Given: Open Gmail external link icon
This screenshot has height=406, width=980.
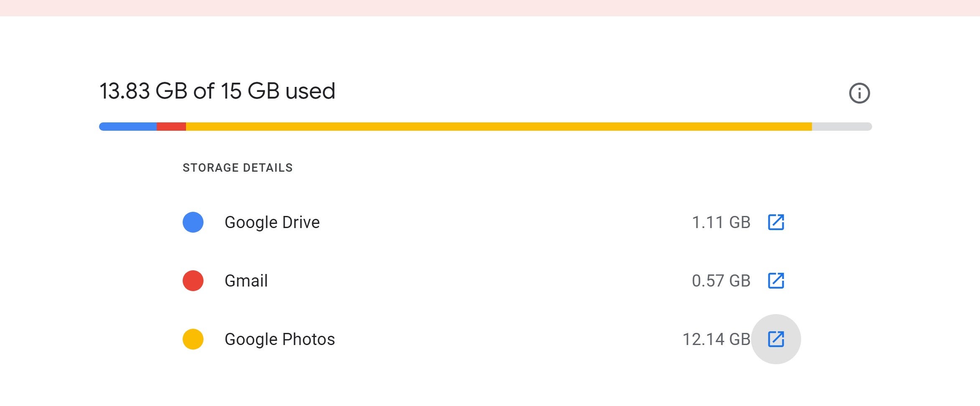Looking at the screenshot, I should point(776,281).
